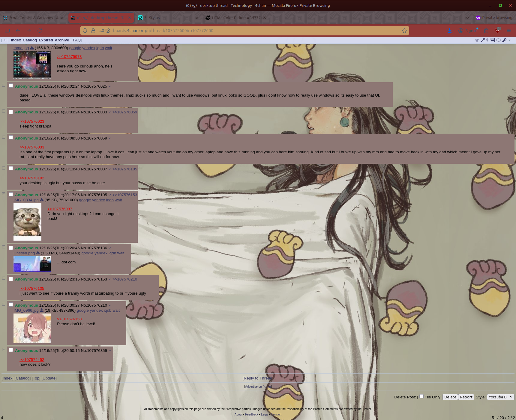Select checkbox for post No.107576059

(11, 138)
